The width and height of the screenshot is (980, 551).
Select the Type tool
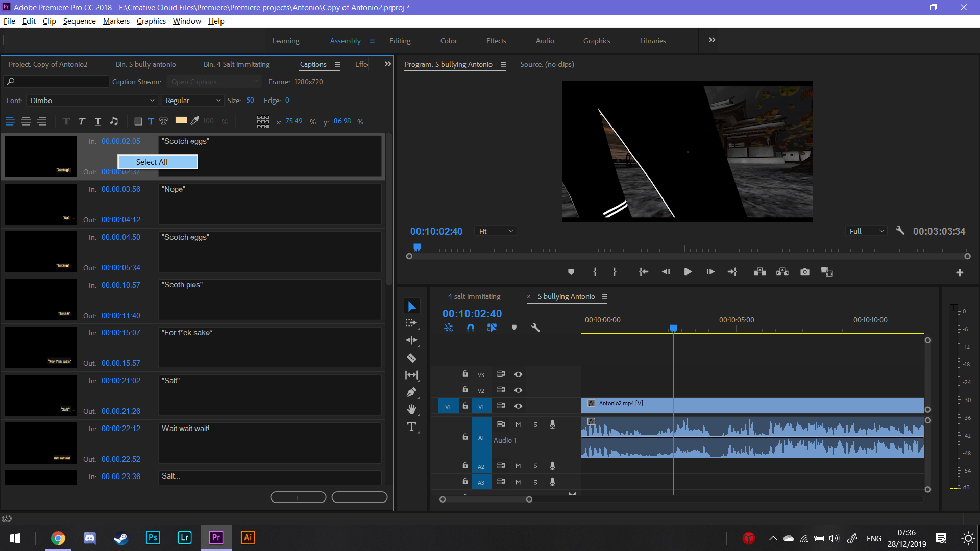pos(411,427)
